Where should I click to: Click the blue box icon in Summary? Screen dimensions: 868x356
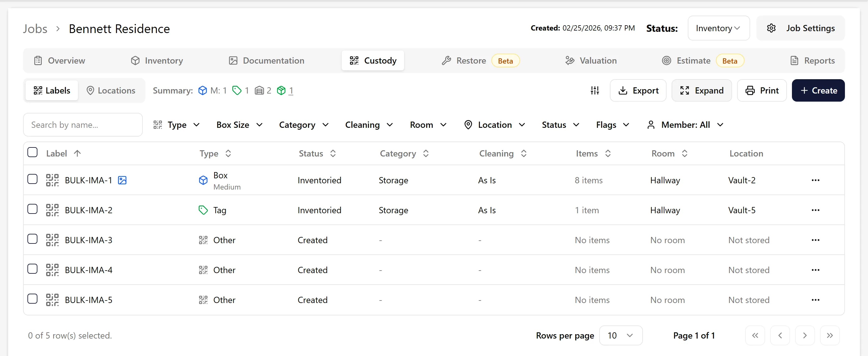[x=203, y=90]
